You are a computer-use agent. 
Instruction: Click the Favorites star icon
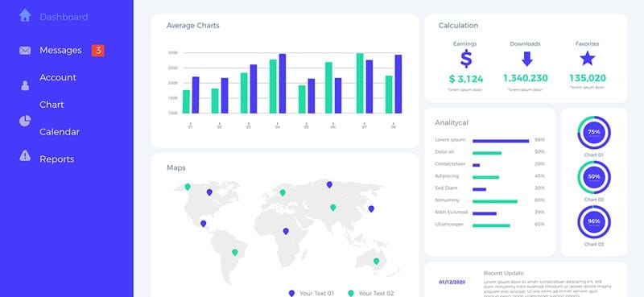click(588, 58)
